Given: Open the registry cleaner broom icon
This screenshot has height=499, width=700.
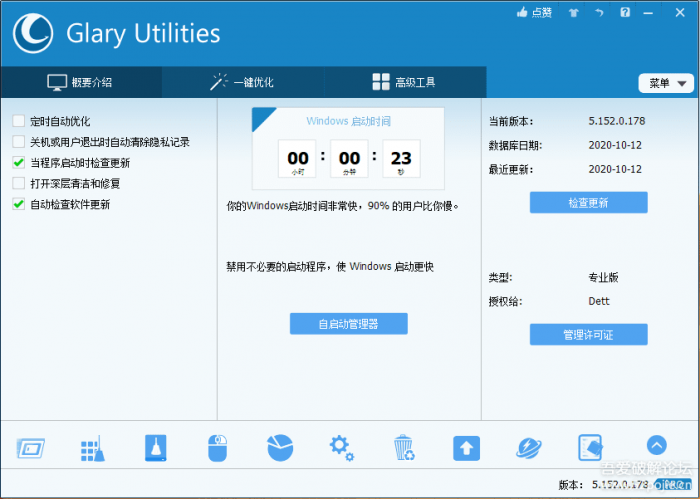Looking at the screenshot, I should coord(92,448).
